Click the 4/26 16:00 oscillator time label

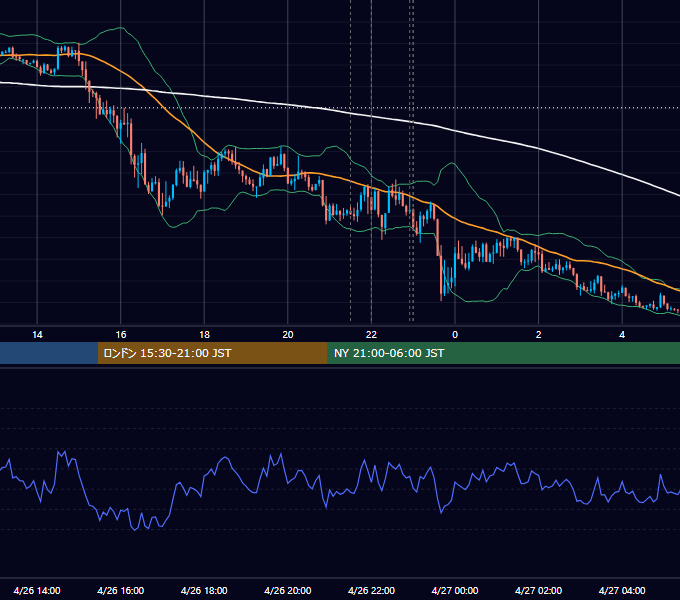coord(121,590)
